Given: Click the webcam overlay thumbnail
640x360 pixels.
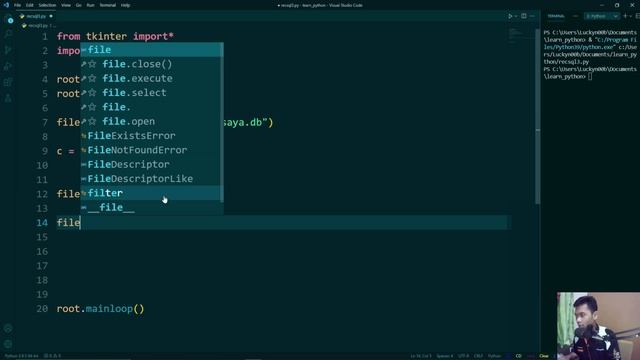Looking at the screenshot, I should (598, 326).
